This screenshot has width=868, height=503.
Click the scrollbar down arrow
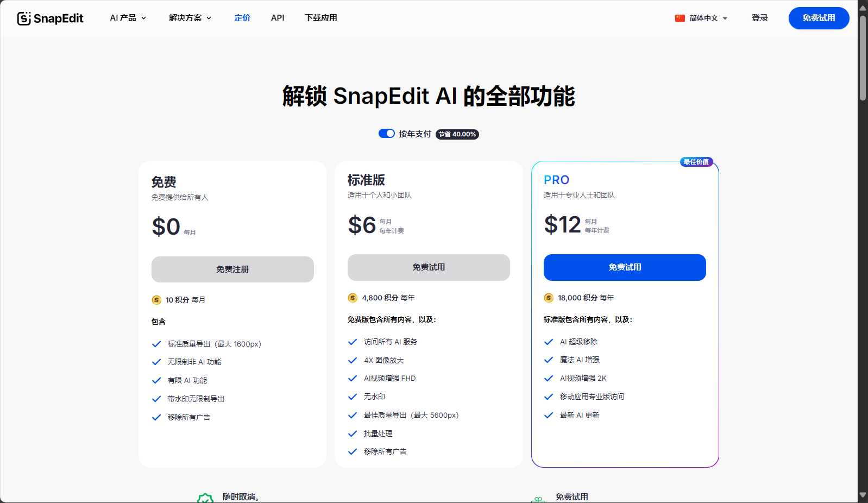point(863,495)
